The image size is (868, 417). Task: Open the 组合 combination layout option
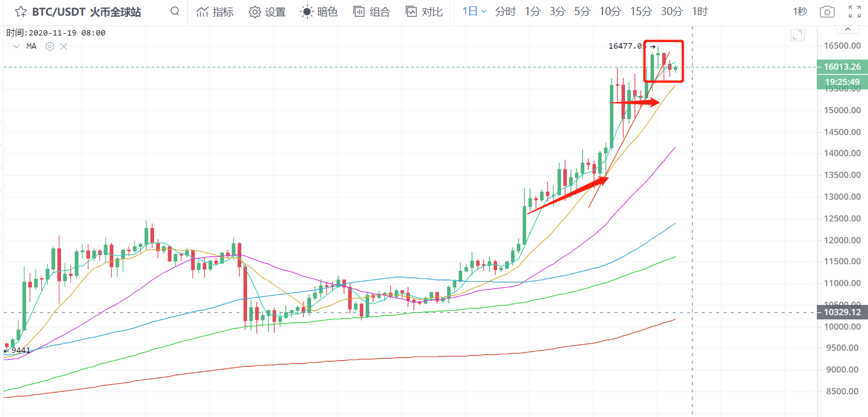coord(372,12)
